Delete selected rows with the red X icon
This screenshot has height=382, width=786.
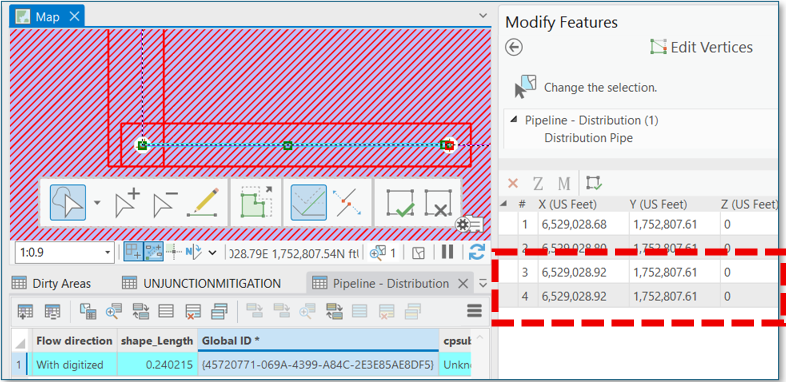pos(193,312)
